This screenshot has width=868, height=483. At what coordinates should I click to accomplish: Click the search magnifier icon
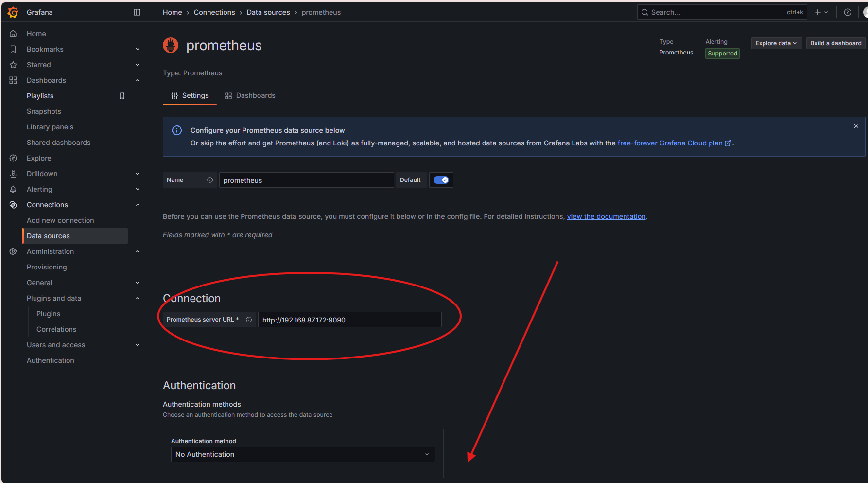pos(645,12)
